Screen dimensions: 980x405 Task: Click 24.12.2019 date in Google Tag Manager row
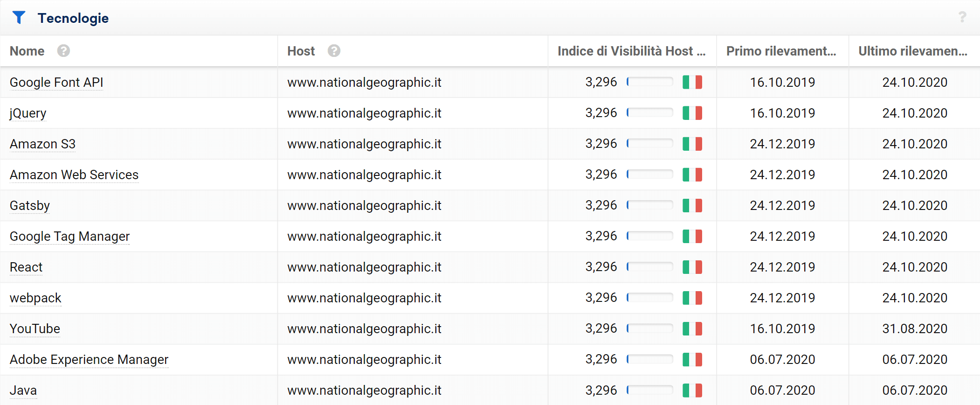click(782, 236)
